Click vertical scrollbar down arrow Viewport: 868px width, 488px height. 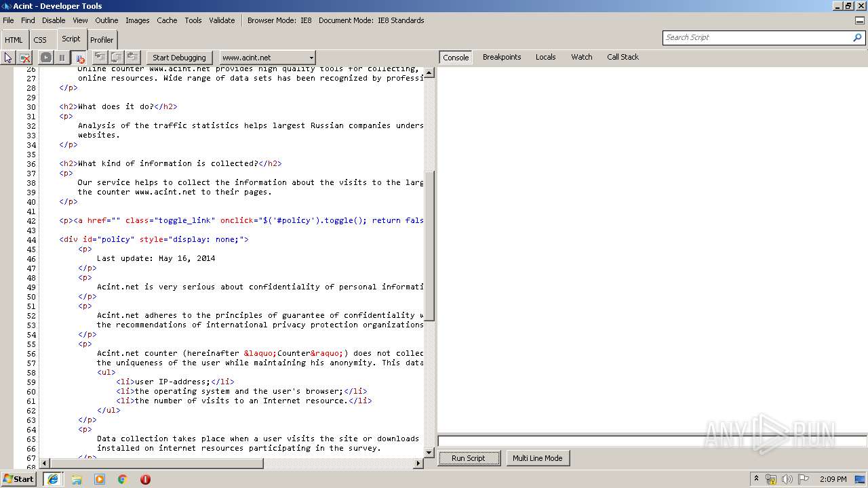point(429,453)
